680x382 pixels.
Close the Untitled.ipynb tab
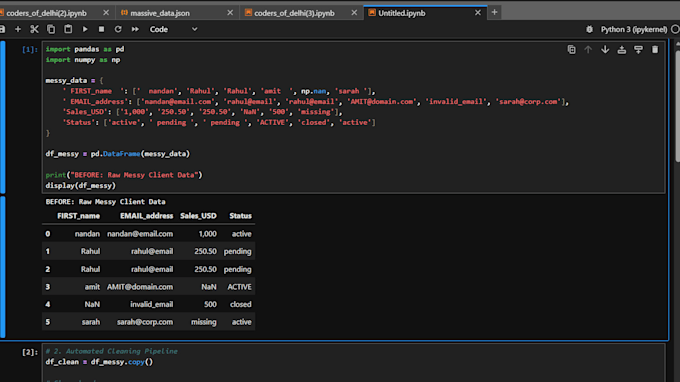coord(478,13)
